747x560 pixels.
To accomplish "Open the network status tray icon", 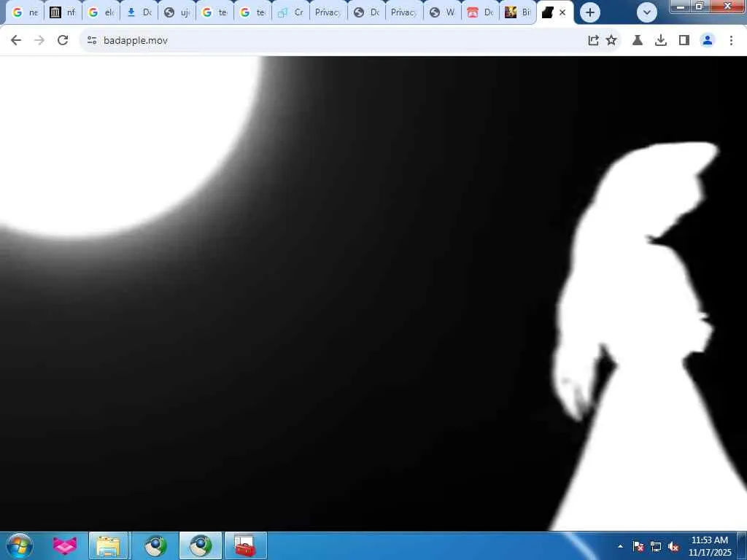I will [x=656, y=546].
